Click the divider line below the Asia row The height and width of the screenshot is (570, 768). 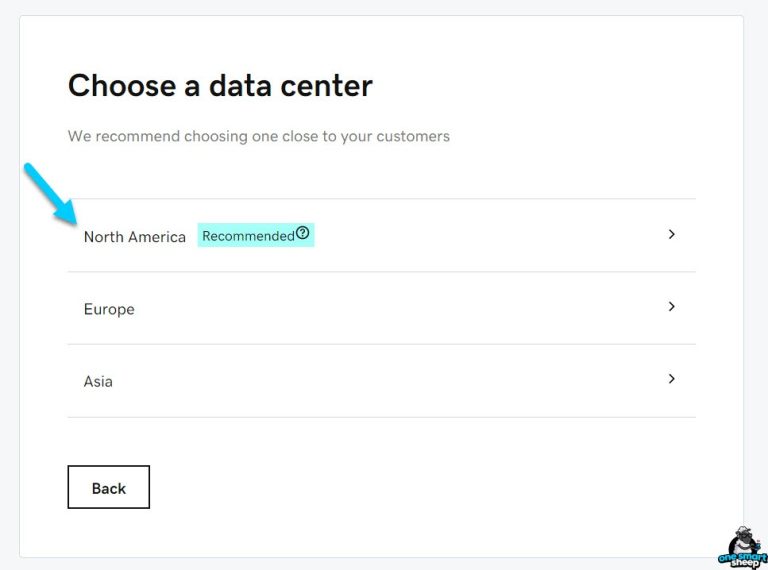(x=380, y=417)
